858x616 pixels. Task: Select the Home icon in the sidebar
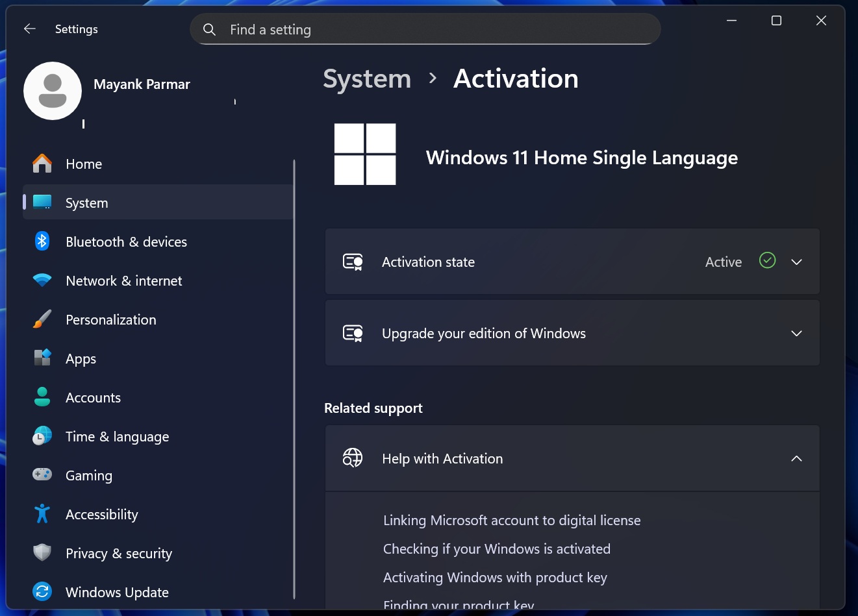pyautogui.click(x=42, y=164)
